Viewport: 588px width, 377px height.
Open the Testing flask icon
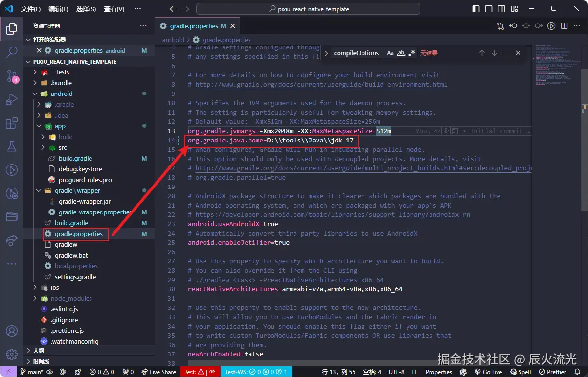[12, 146]
